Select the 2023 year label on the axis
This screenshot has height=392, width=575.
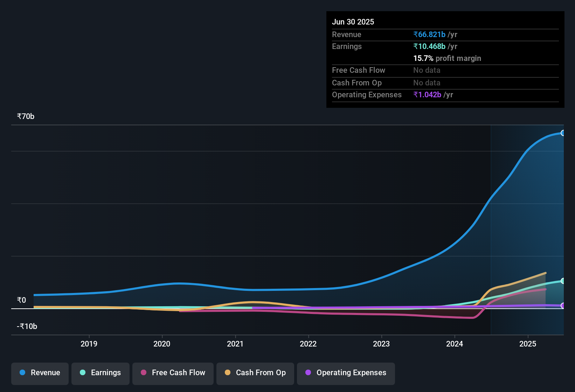[381, 344]
